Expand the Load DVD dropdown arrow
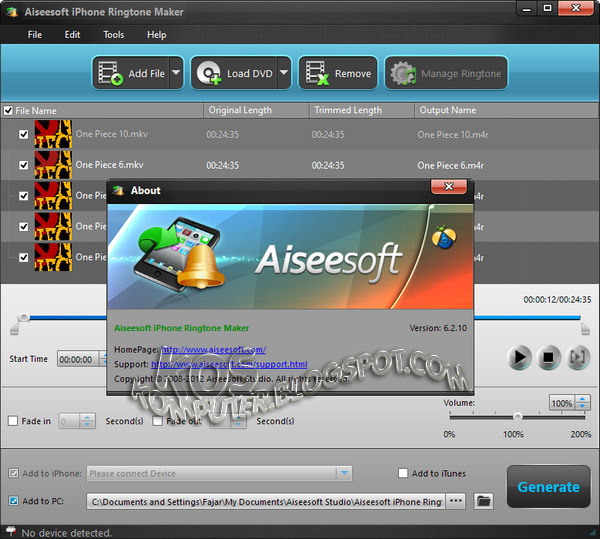Image resolution: width=600 pixels, height=539 pixels. pyautogui.click(x=284, y=73)
